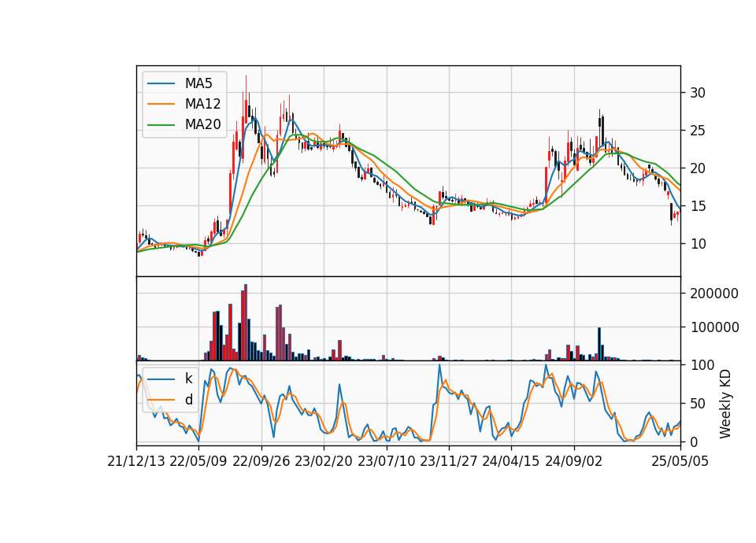Click the volume axis value 200000
Viewport: 756px width, 543px height.
(x=714, y=294)
